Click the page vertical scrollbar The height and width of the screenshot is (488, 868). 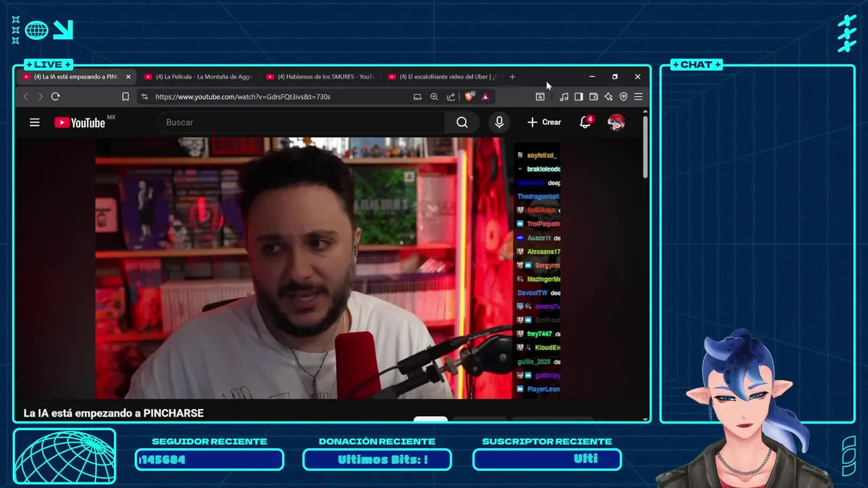(x=645, y=148)
